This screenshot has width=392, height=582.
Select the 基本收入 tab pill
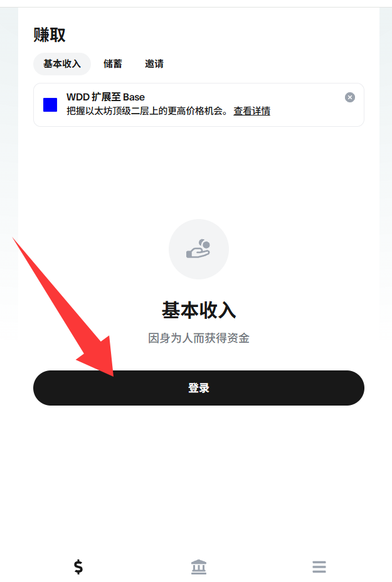(x=62, y=64)
